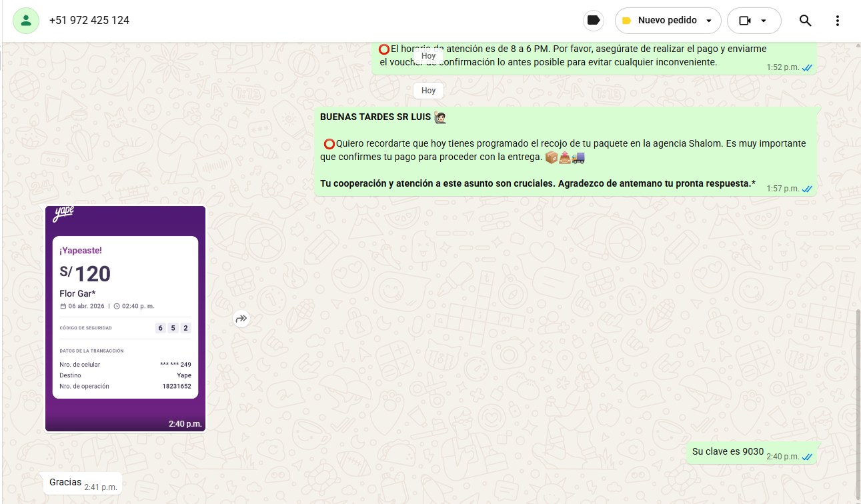The height and width of the screenshot is (504, 861).
Task: Click the yellow label color marker
Action: point(626,21)
